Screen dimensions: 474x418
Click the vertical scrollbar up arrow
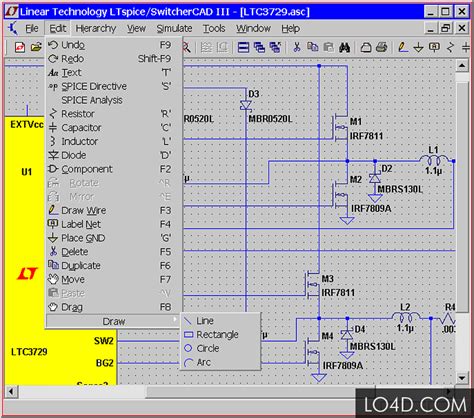point(462,65)
